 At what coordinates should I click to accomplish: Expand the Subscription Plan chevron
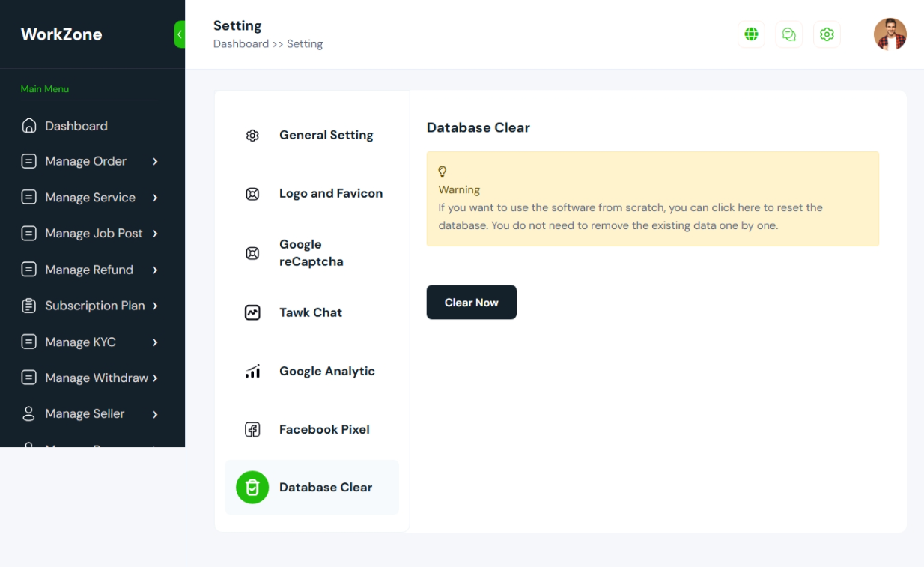(x=155, y=306)
